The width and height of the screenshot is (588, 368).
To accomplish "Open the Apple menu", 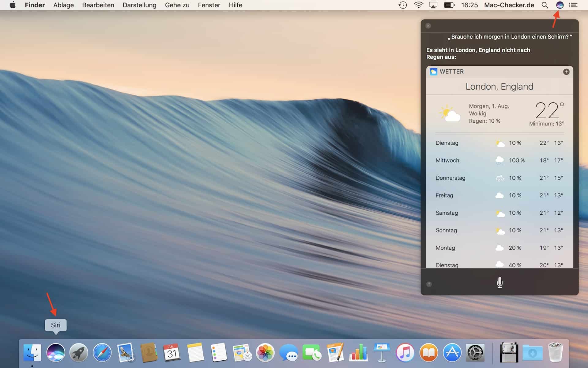I will coord(13,5).
